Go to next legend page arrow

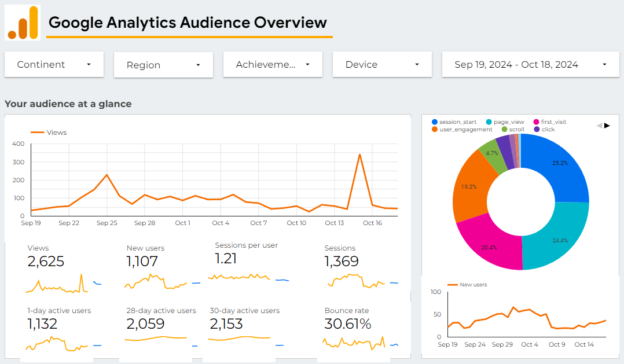coord(607,126)
